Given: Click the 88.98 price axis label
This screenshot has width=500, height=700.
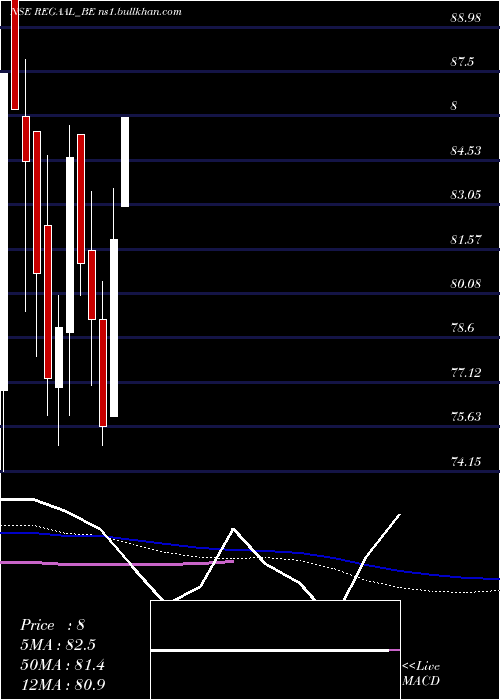Looking at the screenshot, I should pos(466,18).
